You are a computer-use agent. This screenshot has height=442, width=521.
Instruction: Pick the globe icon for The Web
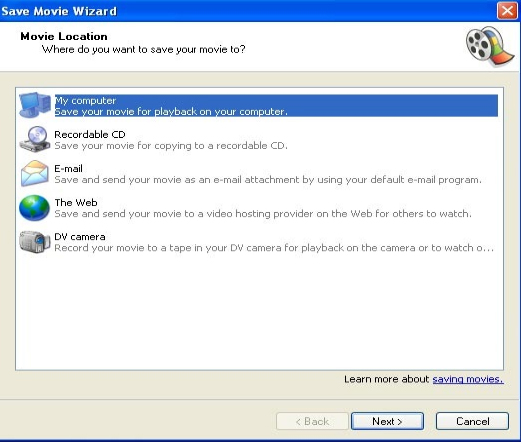point(35,208)
